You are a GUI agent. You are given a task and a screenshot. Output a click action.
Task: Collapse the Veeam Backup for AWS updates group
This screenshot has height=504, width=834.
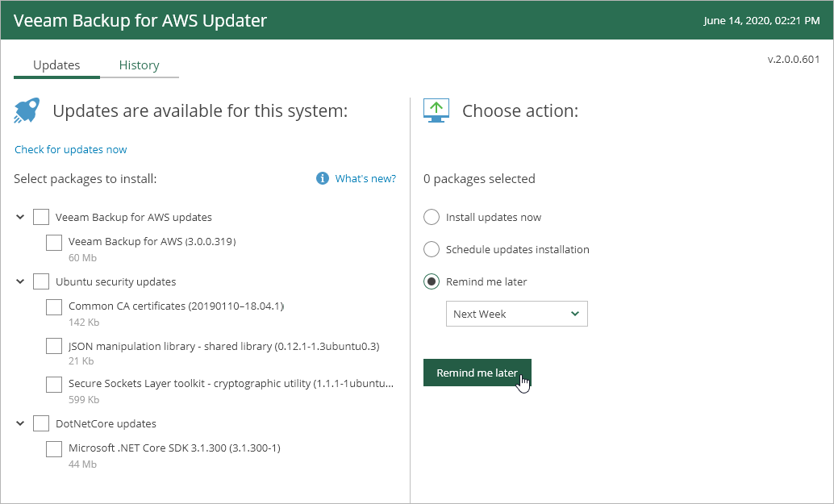(20, 217)
